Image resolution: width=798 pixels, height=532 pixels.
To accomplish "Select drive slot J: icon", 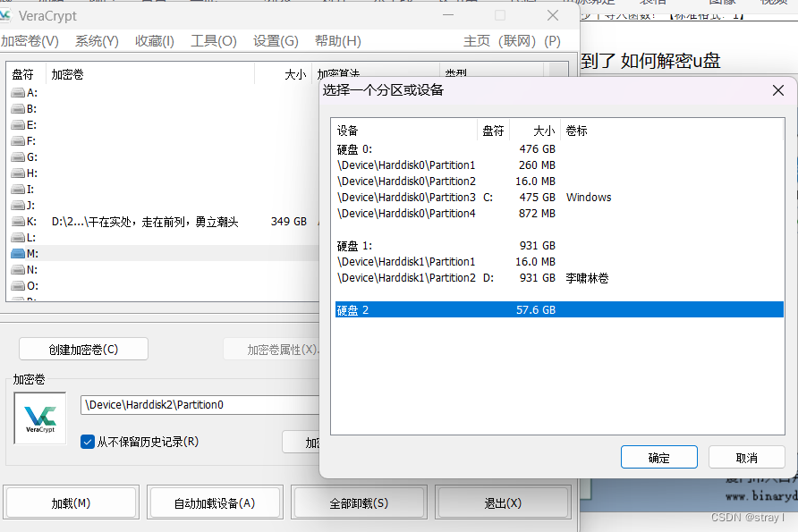I will (x=18, y=206).
